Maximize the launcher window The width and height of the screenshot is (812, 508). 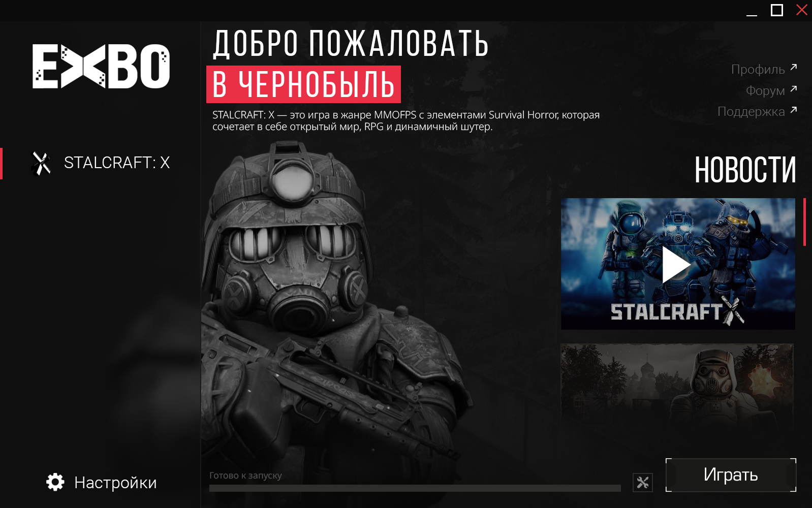[x=777, y=10]
